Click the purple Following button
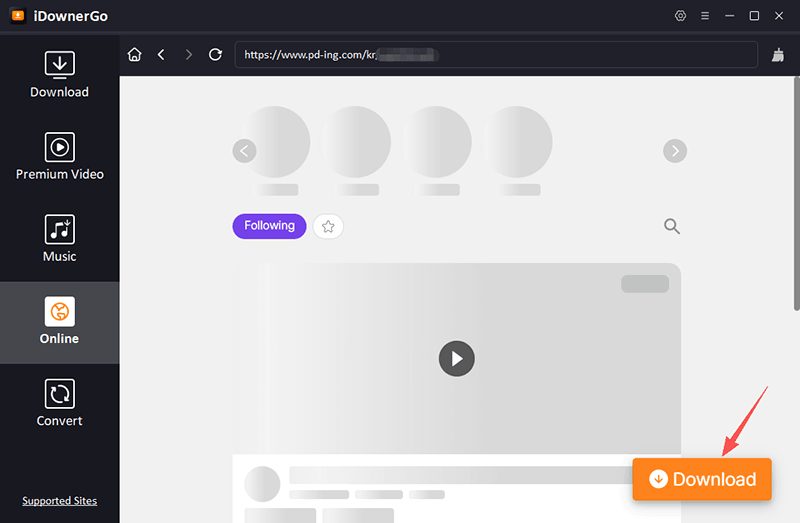The image size is (800, 523). pyautogui.click(x=269, y=226)
